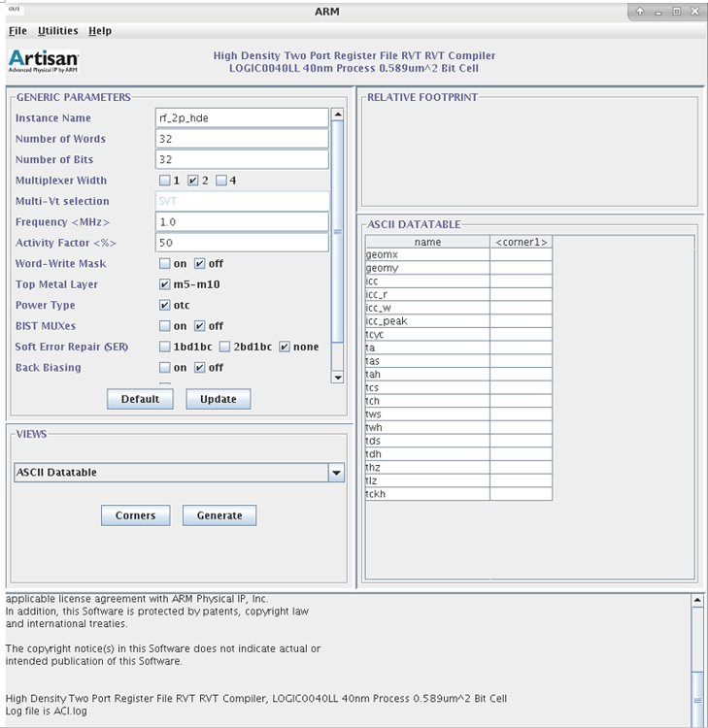Image resolution: width=708 pixels, height=728 pixels.
Task: Click the Corners button
Action: (135, 515)
